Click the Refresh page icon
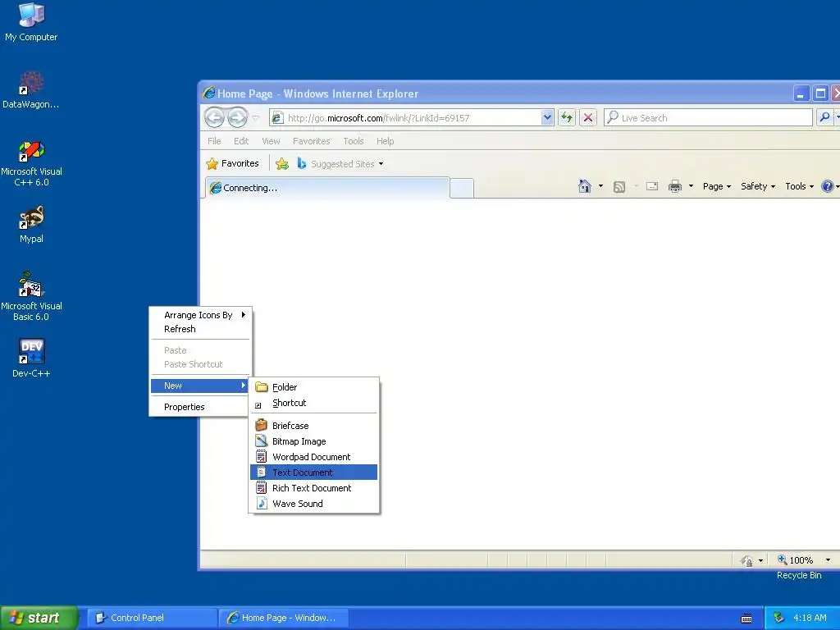The height and width of the screenshot is (630, 840). 567,117
